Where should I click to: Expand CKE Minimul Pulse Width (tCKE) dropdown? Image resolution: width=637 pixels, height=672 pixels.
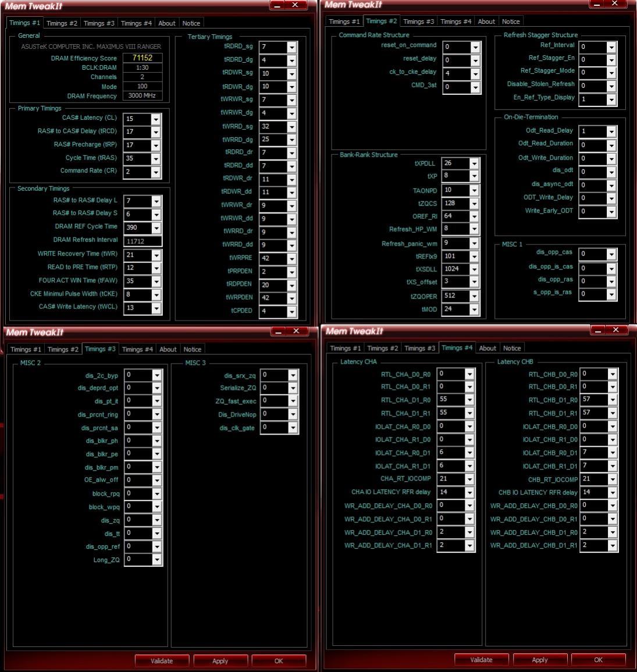(156, 295)
